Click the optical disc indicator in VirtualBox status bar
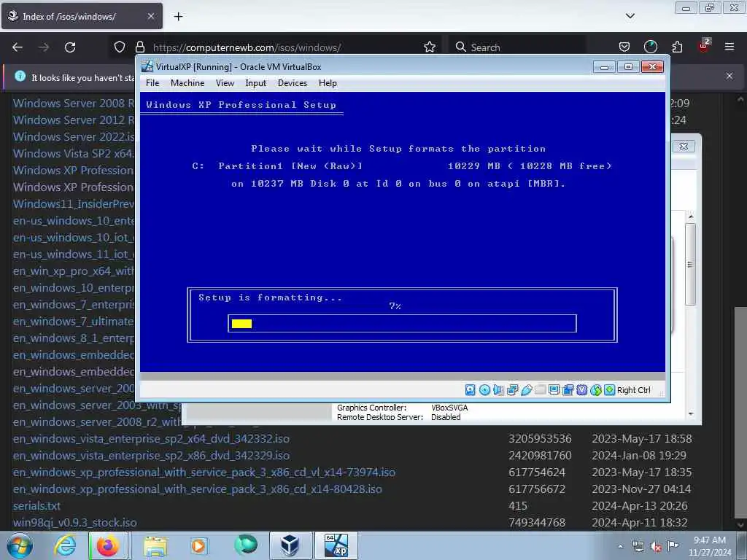The image size is (747, 560). [x=484, y=390]
